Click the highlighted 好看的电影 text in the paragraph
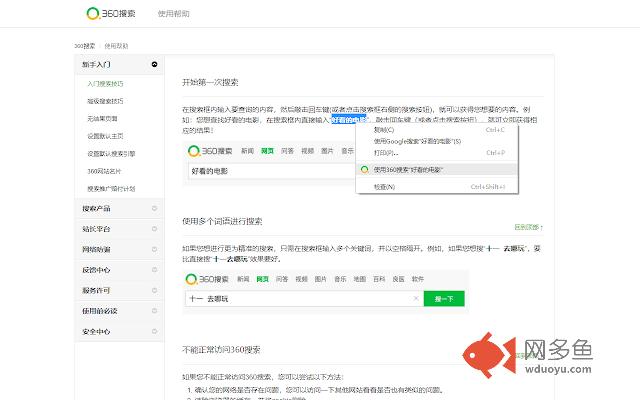The width and height of the screenshot is (640, 400). [349, 120]
